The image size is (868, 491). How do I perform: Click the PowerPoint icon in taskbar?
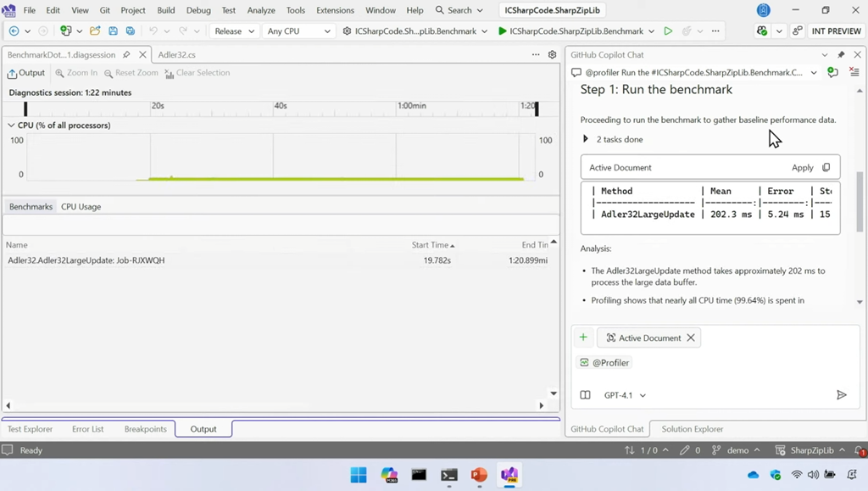pos(479,475)
